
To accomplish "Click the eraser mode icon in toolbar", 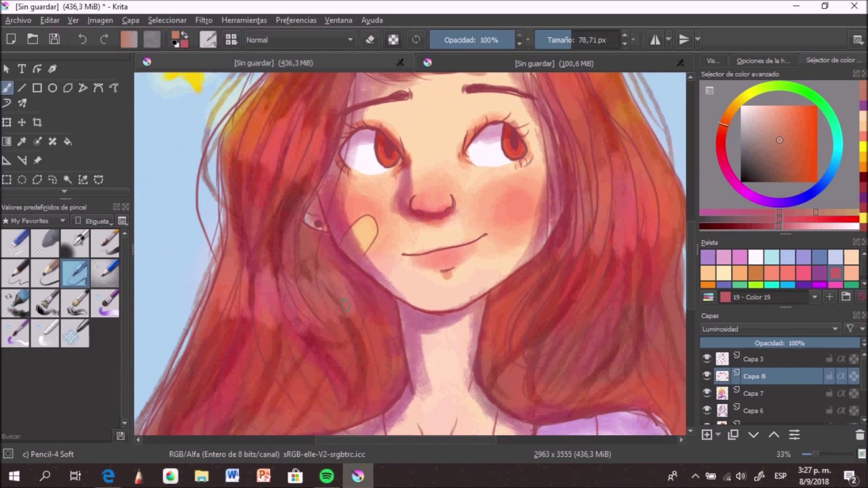I will (370, 40).
